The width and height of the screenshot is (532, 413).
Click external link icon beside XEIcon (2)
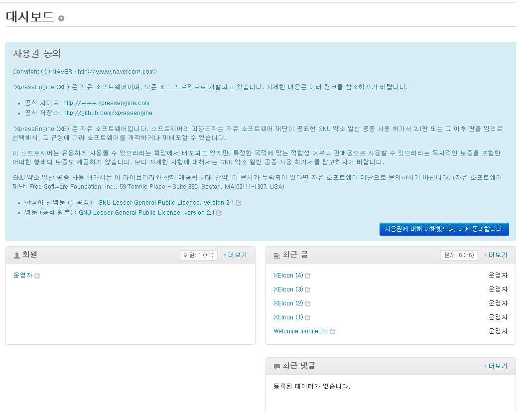pos(308,303)
